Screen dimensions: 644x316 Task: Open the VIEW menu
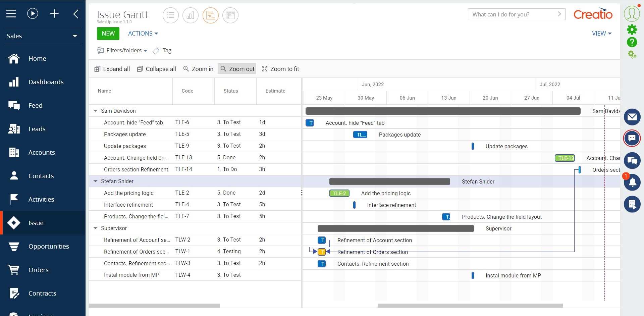coord(601,33)
